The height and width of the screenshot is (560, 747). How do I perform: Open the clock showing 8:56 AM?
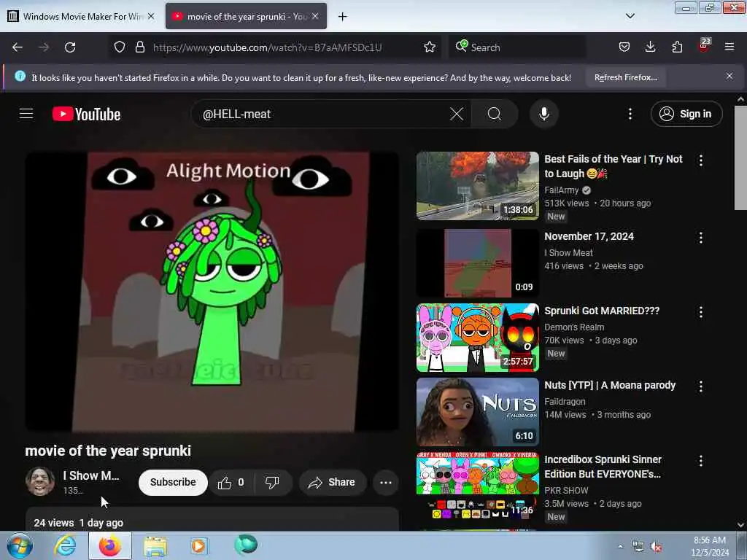(x=710, y=546)
